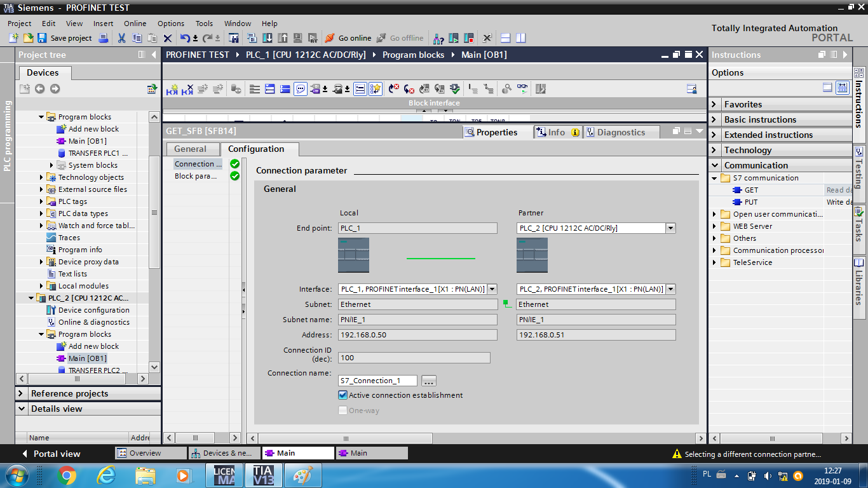Select the GET instruction in S7 communication
This screenshot has height=488, width=868.
click(x=751, y=190)
